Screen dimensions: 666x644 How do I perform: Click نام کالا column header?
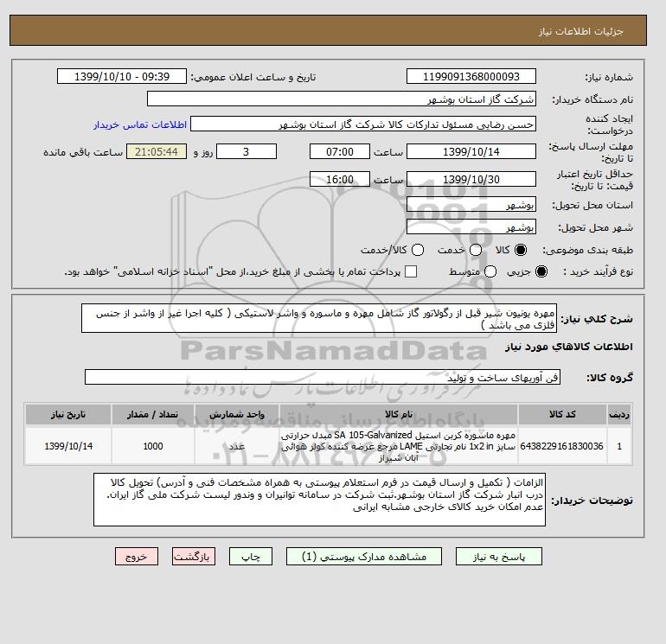pos(399,414)
